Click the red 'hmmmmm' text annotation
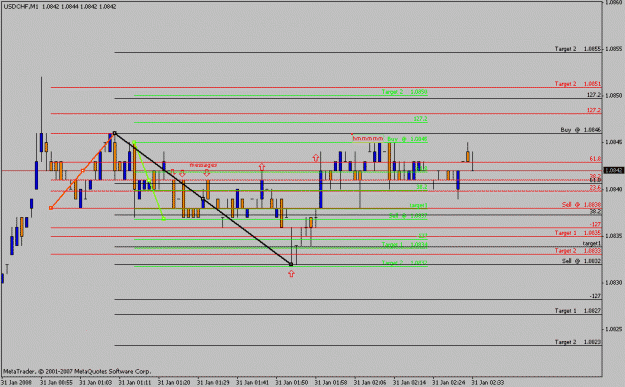 point(368,138)
